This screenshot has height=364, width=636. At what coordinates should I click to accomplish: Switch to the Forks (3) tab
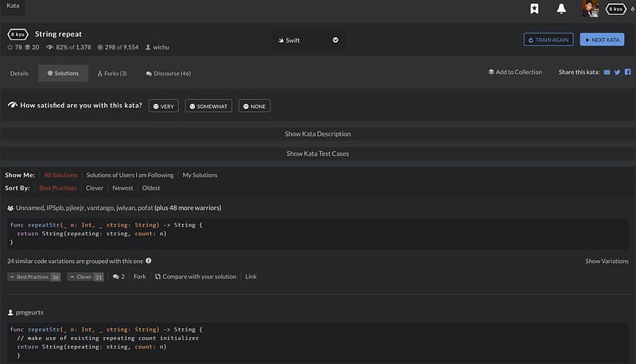(x=112, y=73)
